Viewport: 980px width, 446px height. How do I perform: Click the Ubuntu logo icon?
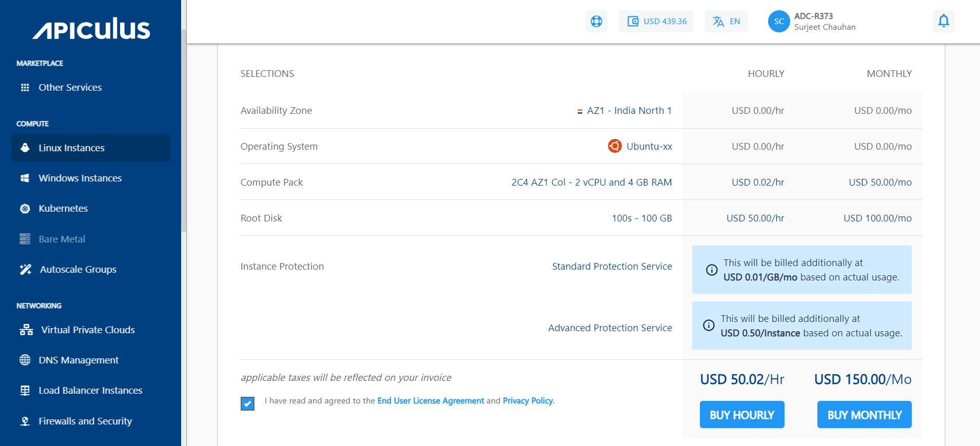point(614,146)
